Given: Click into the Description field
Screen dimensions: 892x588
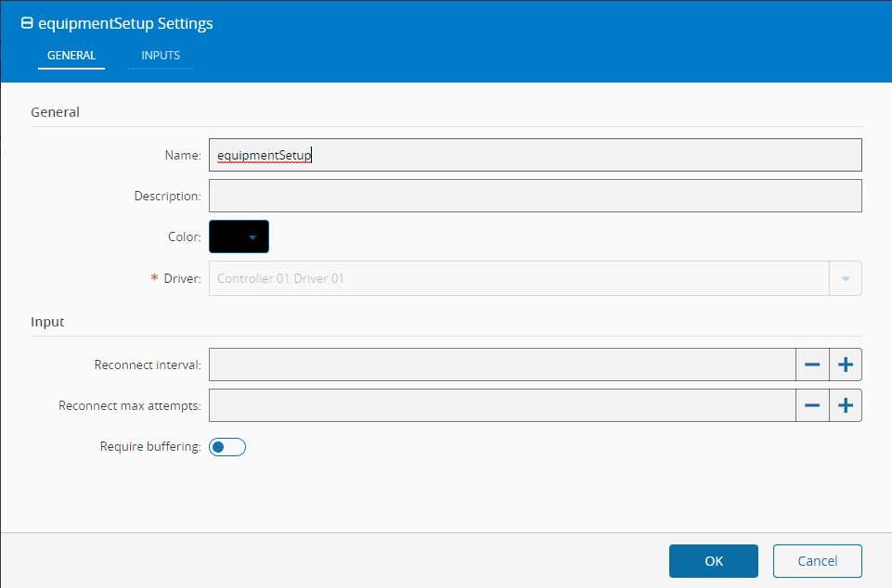Looking at the screenshot, I should coord(535,196).
